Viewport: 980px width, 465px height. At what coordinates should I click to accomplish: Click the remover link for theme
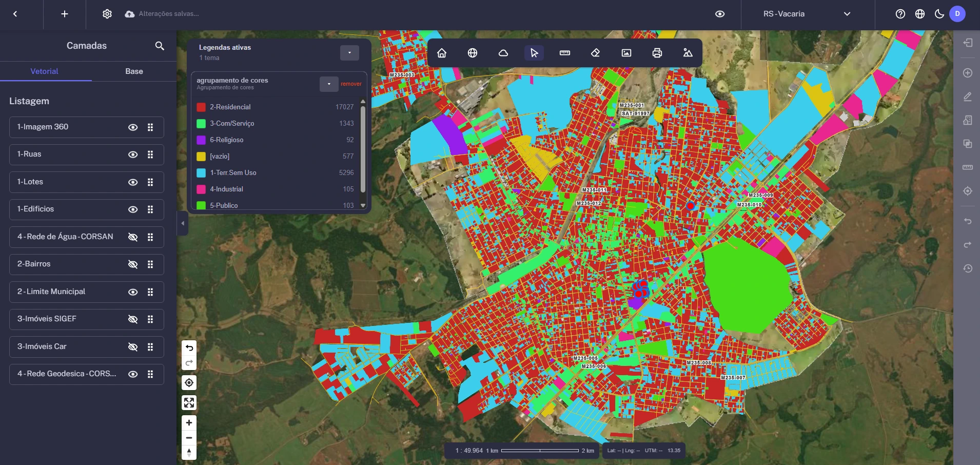[x=351, y=84]
